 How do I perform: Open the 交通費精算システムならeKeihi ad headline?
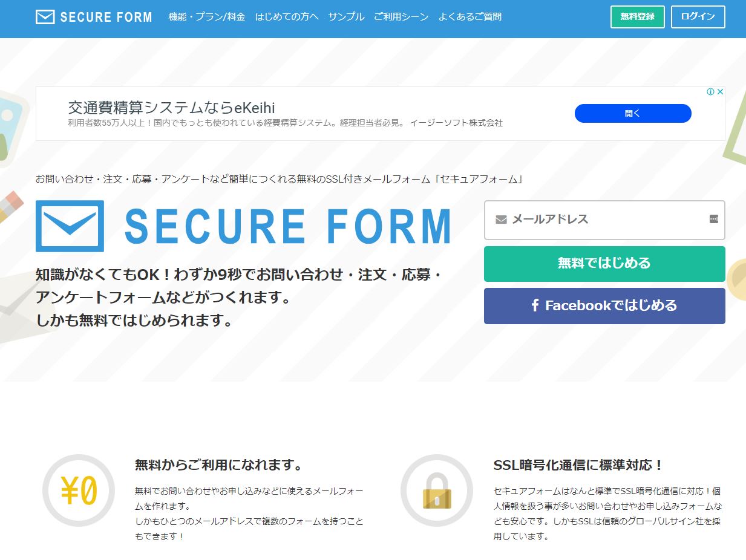pyautogui.click(x=172, y=108)
